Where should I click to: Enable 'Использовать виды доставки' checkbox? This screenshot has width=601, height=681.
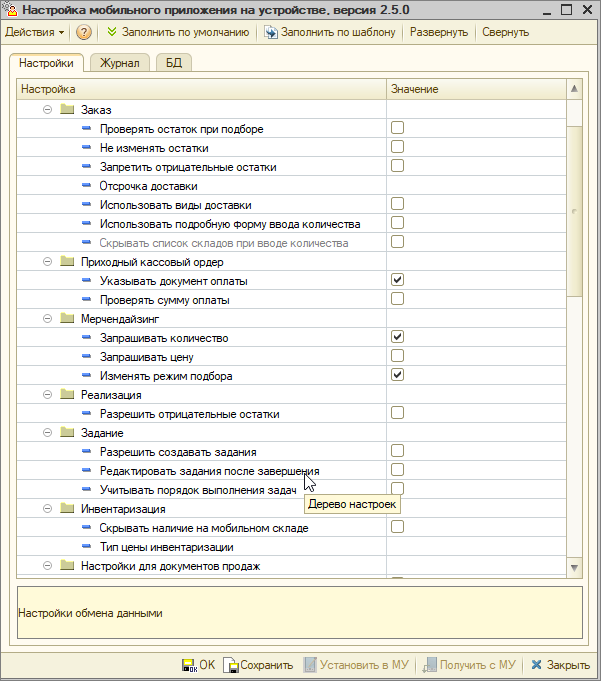pyautogui.click(x=397, y=204)
